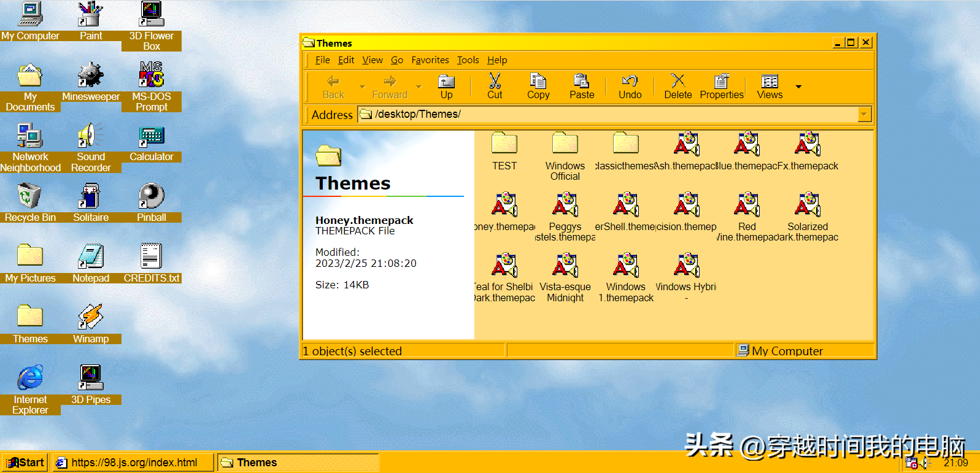Select the classicthemes folder
This screenshot has height=473, width=980.
tap(626, 151)
